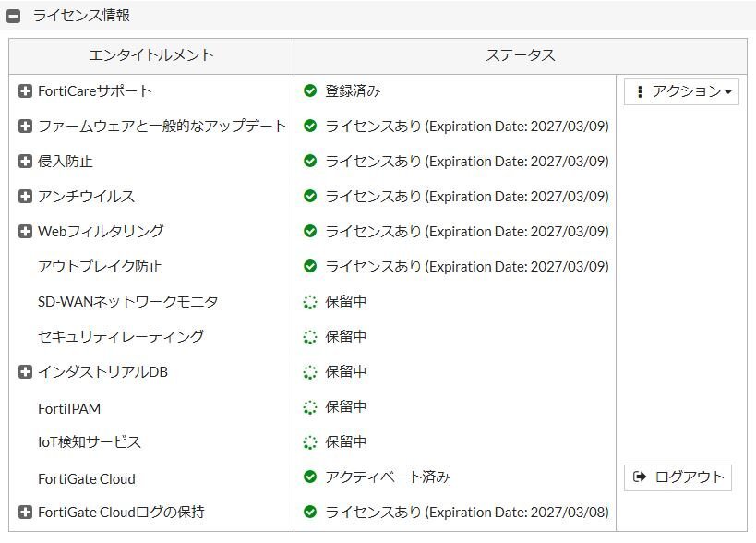Collapse the ライセンス情報 section
Screen dimensions: 756x543
pos(13,16)
